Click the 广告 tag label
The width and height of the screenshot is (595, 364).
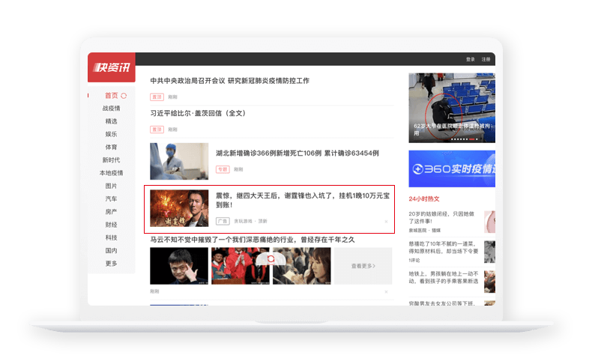(223, 221)
